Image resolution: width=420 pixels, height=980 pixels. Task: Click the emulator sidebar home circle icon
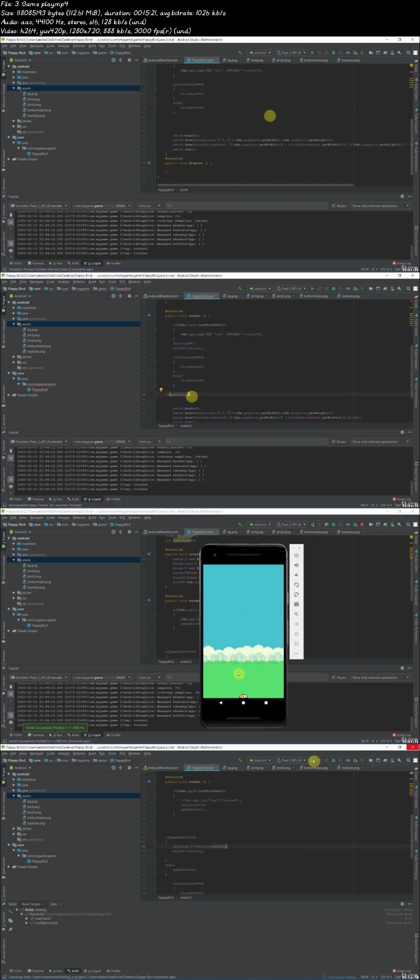tap(296, 634)
